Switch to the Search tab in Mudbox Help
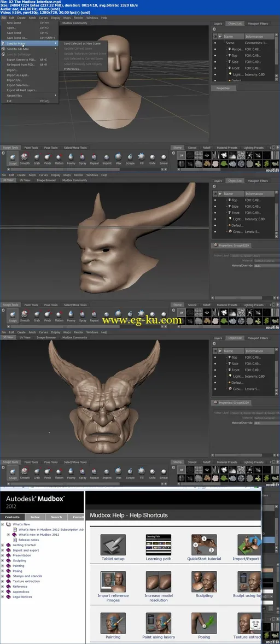This screenshot has width=280, height=644. point(56,517)
